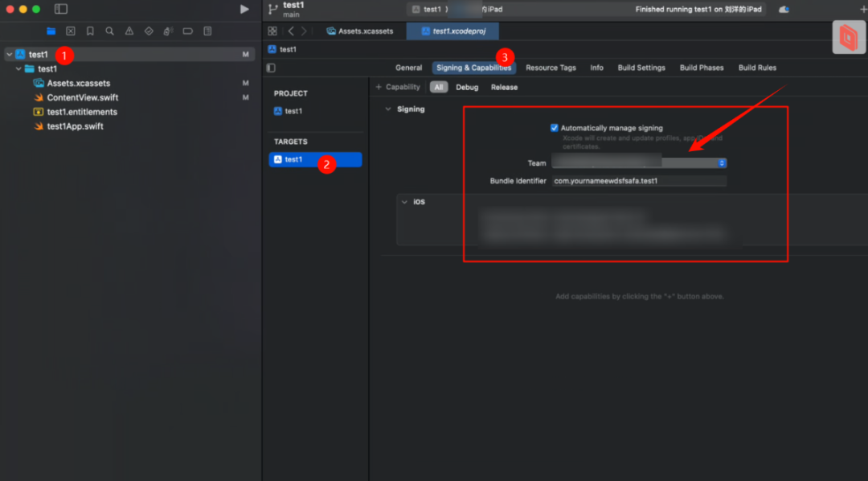868x481 pixels.
Task: Click the M status badge beside ContentView.swift
Action: pos(246,97)
